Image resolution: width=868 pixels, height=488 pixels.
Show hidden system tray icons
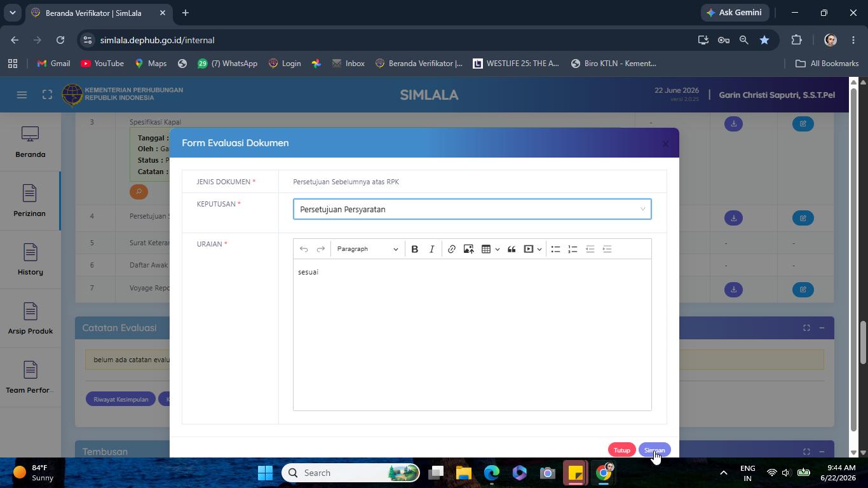[x=723, y=473]
